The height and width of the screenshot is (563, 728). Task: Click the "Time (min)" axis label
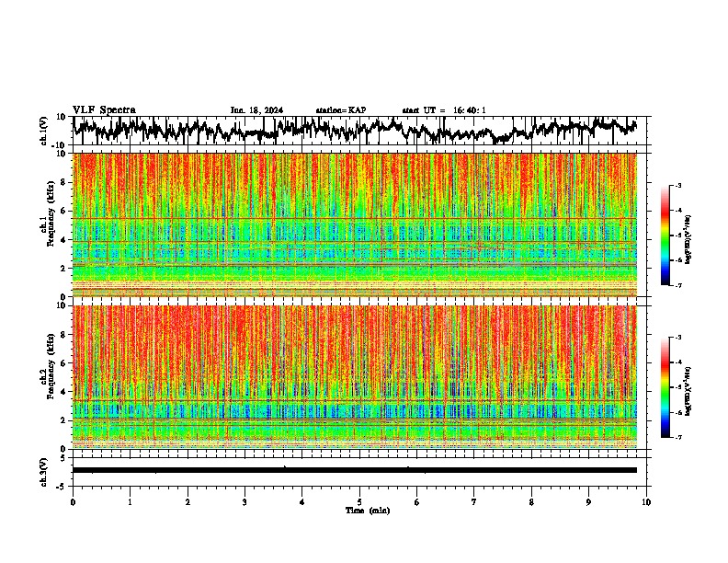368,511
